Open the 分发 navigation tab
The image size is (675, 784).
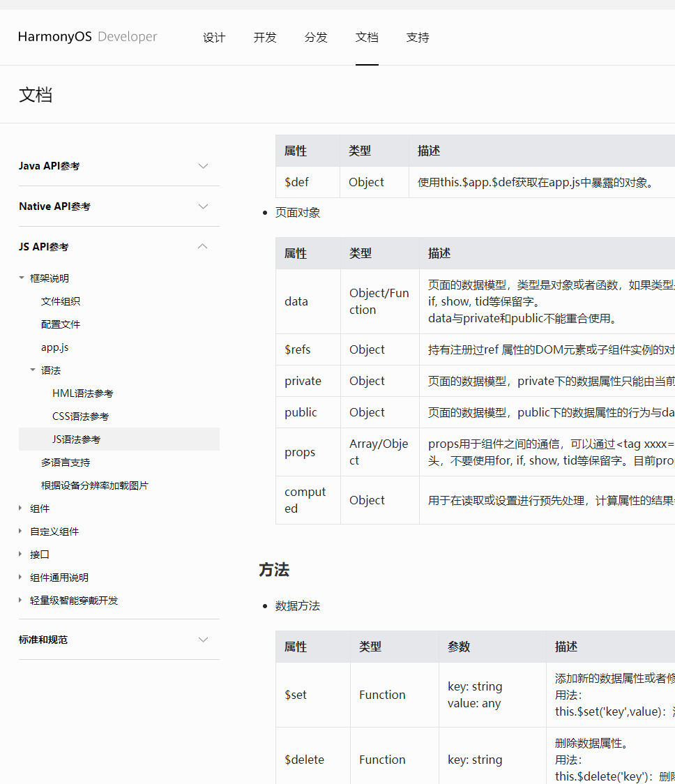point(316,38)
